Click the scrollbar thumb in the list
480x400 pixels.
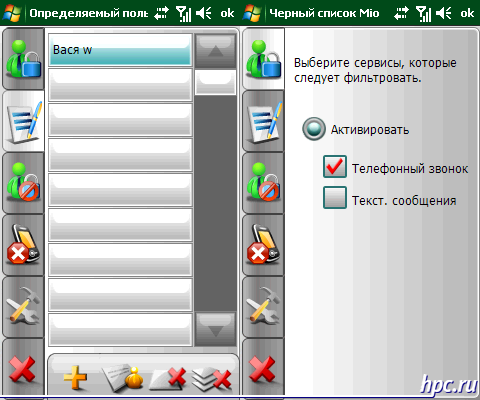[x=216, y=82]
